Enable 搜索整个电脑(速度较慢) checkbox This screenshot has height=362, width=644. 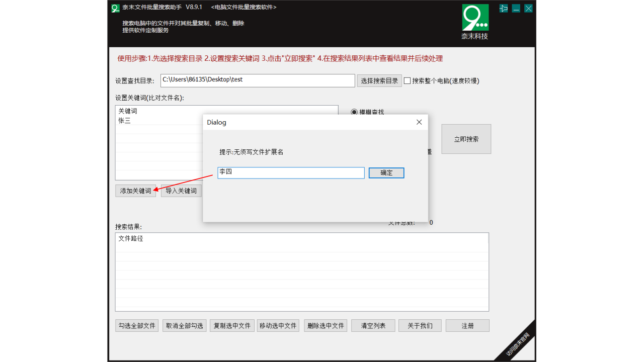[408, 80]
